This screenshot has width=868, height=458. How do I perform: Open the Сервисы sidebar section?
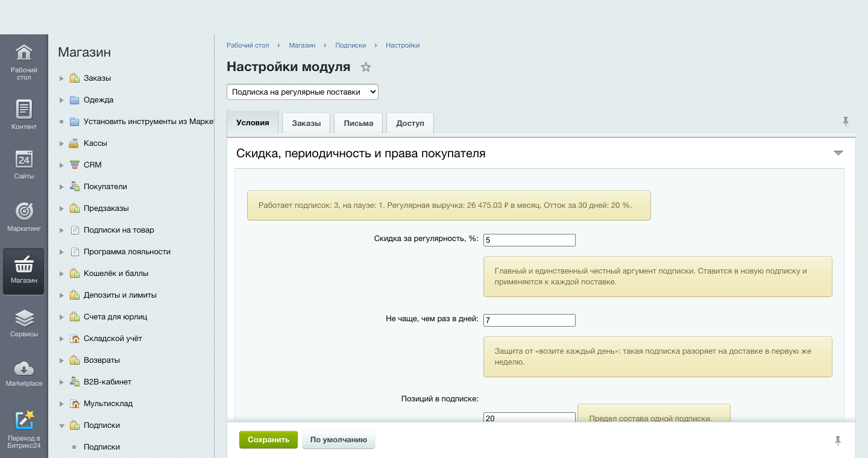[24, 322]
